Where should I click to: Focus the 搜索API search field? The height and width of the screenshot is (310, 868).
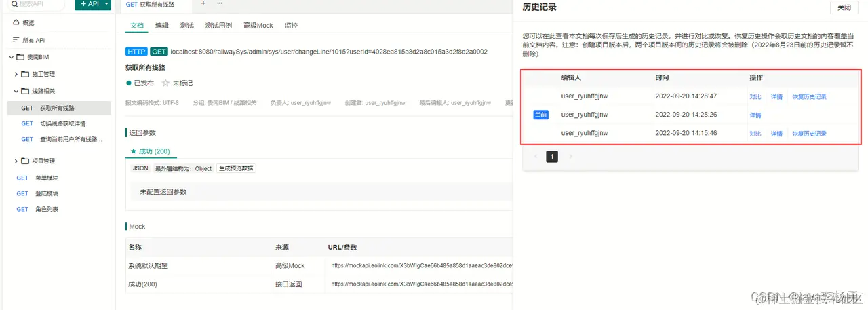[37, 4]
